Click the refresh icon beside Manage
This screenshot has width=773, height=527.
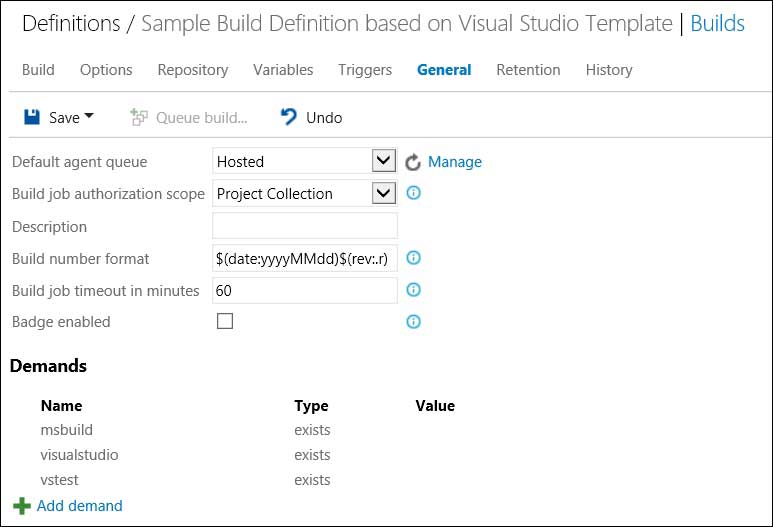[x=413, y=162]
